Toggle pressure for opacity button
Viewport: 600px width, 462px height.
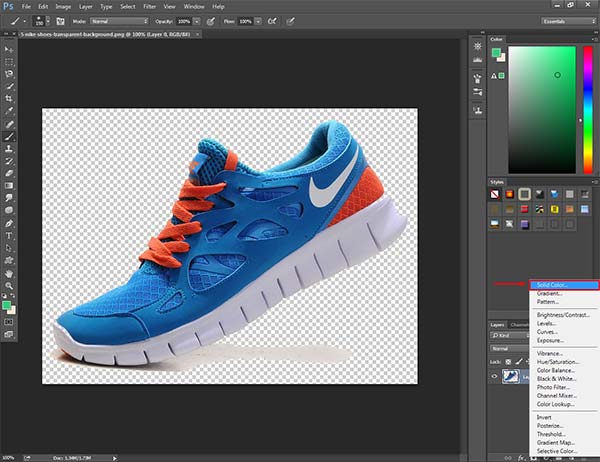click(210, 21)
